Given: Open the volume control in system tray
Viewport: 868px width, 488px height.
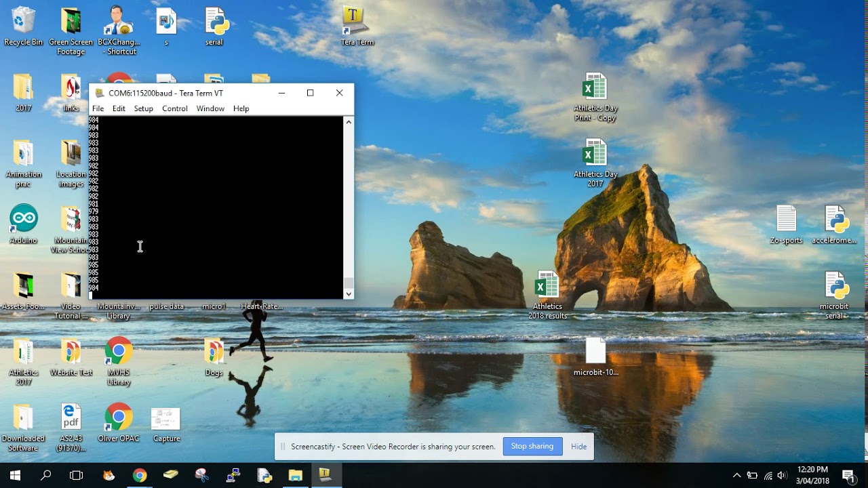Looking at the screenshot, I should click(x=783, y=475).
